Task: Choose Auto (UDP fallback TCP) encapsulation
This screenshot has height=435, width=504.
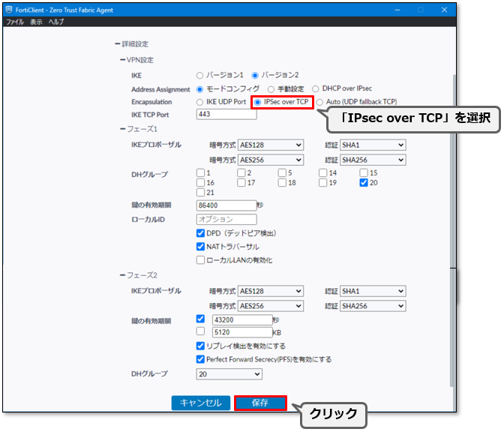Action: [319, 102]
